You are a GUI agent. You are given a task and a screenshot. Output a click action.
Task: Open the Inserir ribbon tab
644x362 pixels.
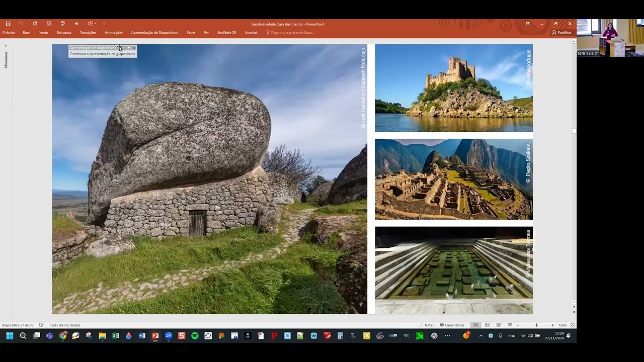coord(44,33)
